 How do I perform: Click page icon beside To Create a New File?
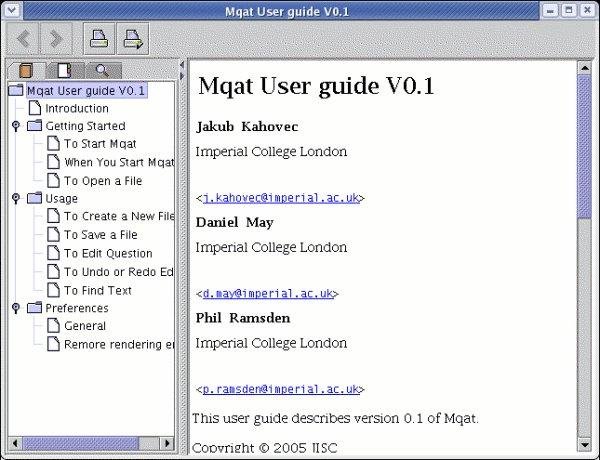coord(53,216)
